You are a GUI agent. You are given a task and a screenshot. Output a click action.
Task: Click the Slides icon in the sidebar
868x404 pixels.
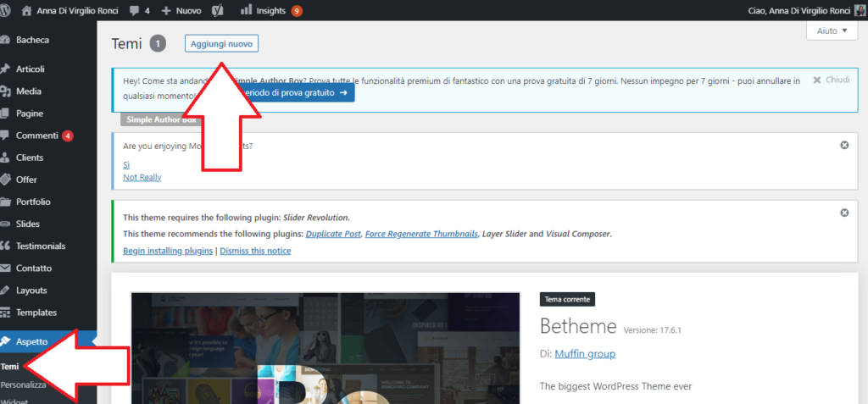click(x=5, y=224)
